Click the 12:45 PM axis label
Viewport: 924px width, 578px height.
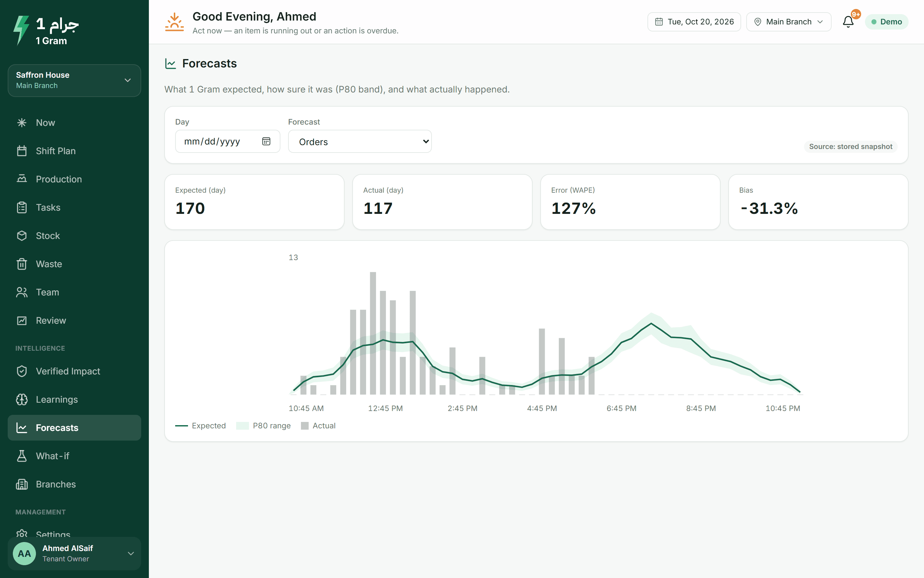[385, 408]
